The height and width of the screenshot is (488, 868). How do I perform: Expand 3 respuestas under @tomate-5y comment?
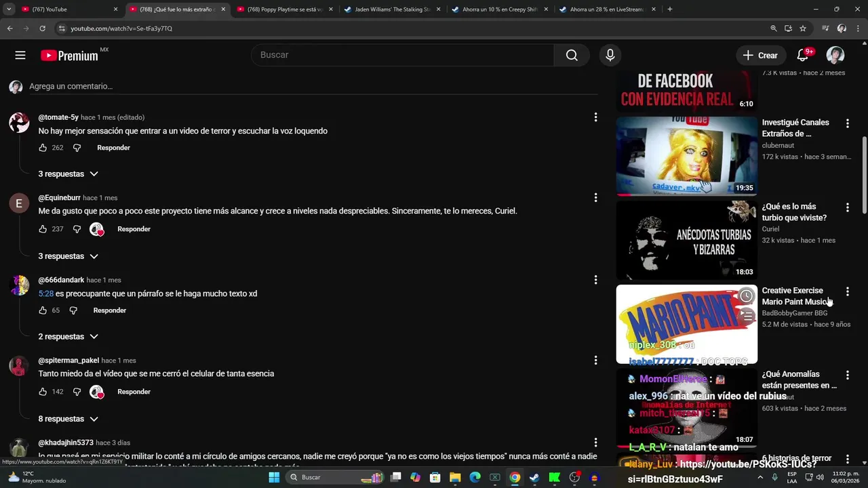(x=68, y=174)
